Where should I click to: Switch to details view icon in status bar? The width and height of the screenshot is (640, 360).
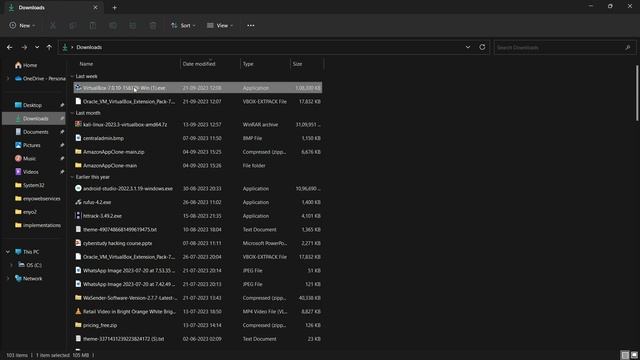625,355
